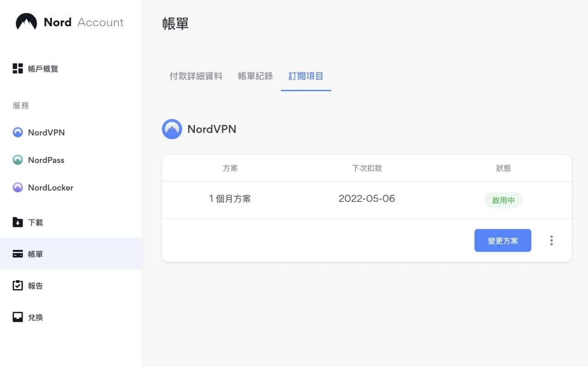Click the 1 個月方案 plan cell
Image resolution: width=588 pixels, height=367 pixels.
230,199
